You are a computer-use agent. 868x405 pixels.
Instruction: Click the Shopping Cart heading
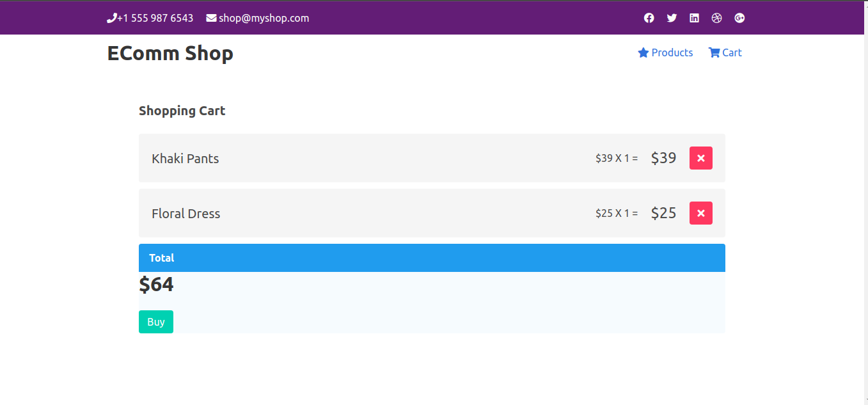pyautogui.click(x=182, y=111)
